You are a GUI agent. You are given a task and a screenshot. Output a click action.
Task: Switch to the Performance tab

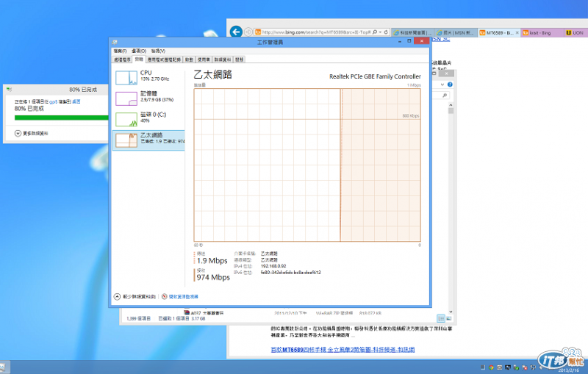(139, 60)
